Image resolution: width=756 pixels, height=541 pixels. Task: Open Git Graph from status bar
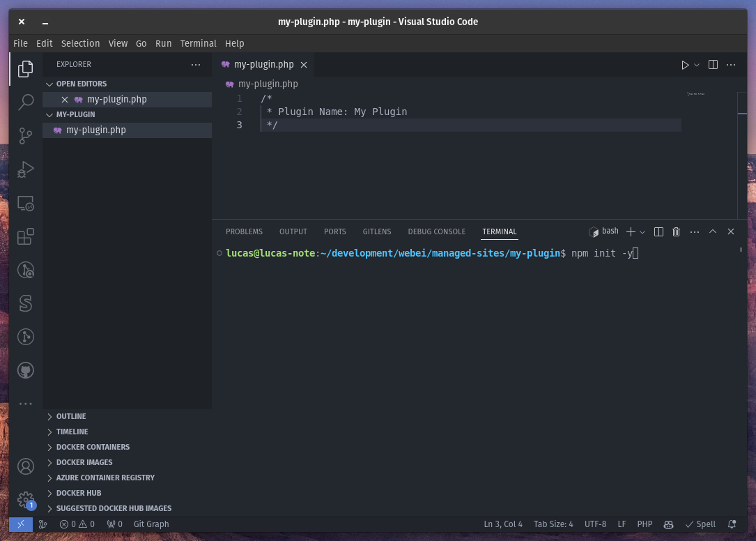[x=151, y=524]
